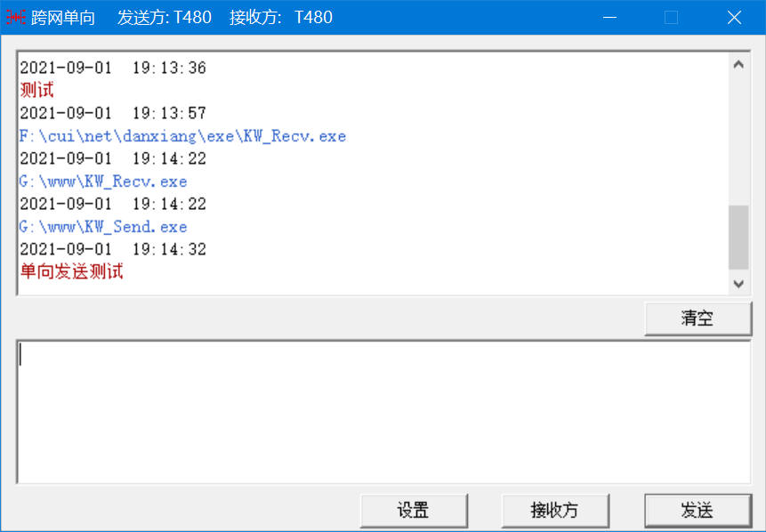
Task: Open settings via 设置 button
Action: pos(414,511)
